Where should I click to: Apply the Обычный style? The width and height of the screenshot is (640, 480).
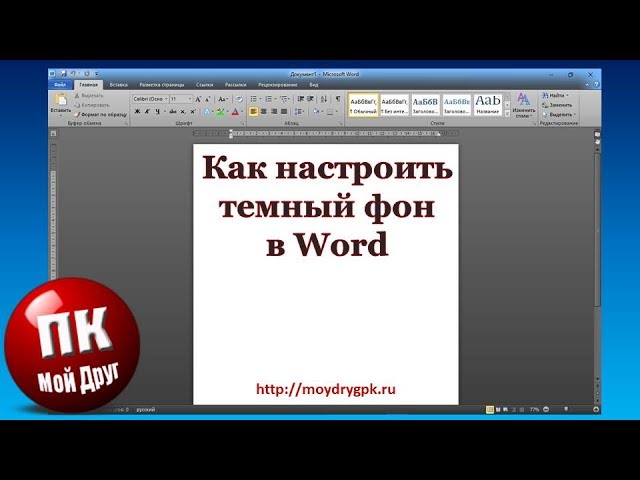pos(363,105)
